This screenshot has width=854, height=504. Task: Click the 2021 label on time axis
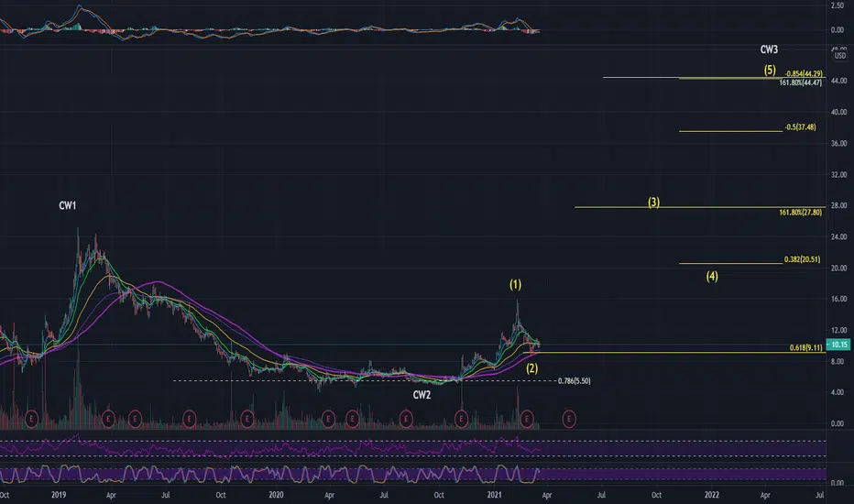tap(494, 495)
